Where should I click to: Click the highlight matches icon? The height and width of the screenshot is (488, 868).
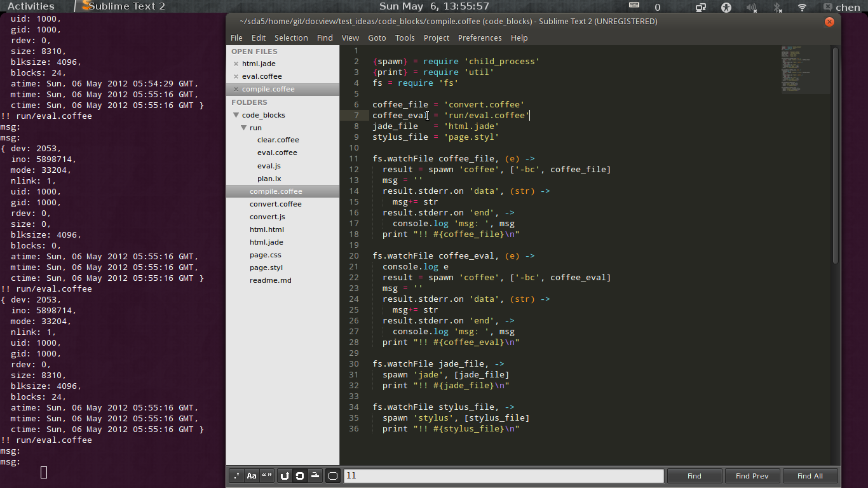(x=333, y=476)
